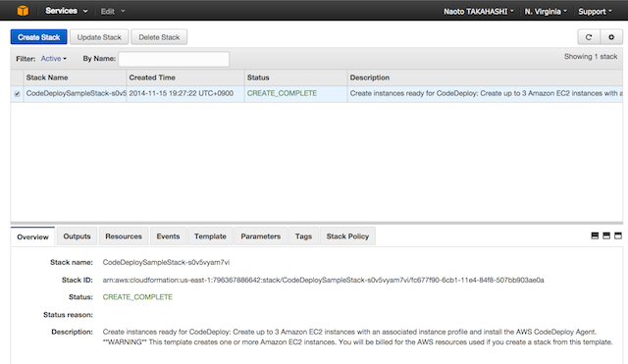Maximize the detail pane layout
Screen dimensions: 628x364
point(618,235)
